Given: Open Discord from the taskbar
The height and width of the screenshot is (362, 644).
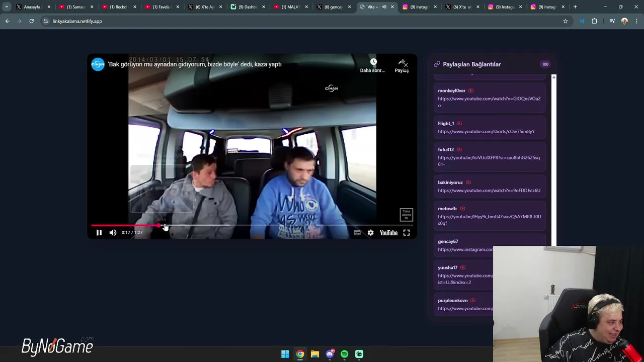Looking at the screenshot, I should 330,354.
